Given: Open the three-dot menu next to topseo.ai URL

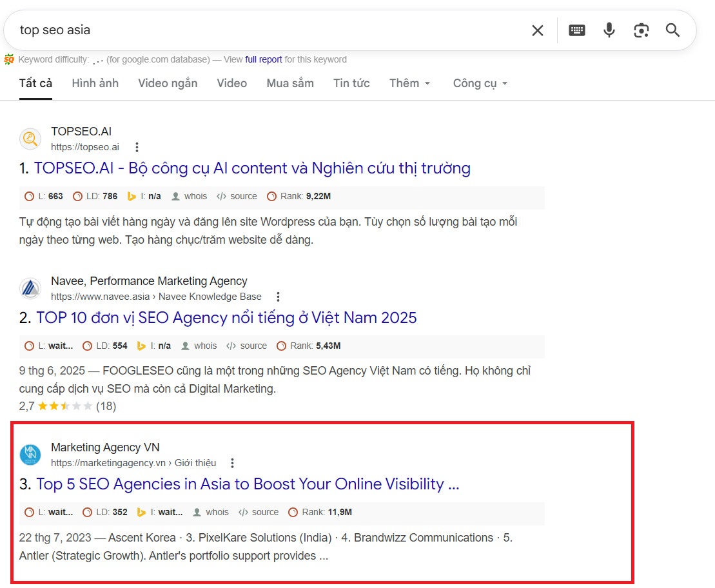Looking at the screenshot, I should (x=137, y=147).
